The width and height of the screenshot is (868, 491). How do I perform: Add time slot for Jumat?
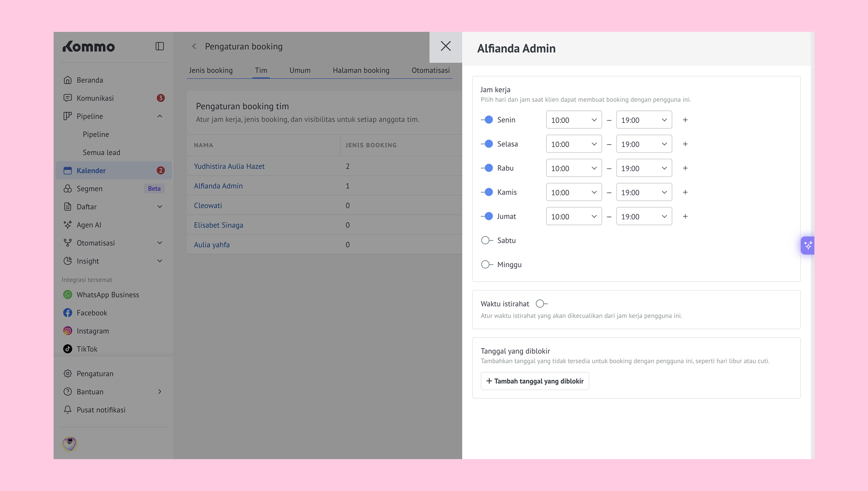[685, 216]
